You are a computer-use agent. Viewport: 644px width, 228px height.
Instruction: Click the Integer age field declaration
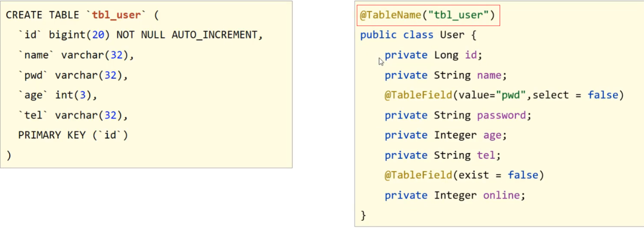pos(470,135)
